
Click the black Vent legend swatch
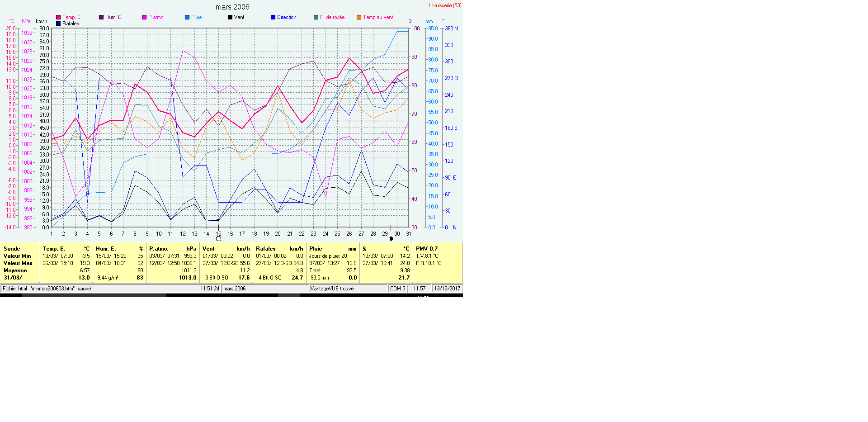click(230, 17)
